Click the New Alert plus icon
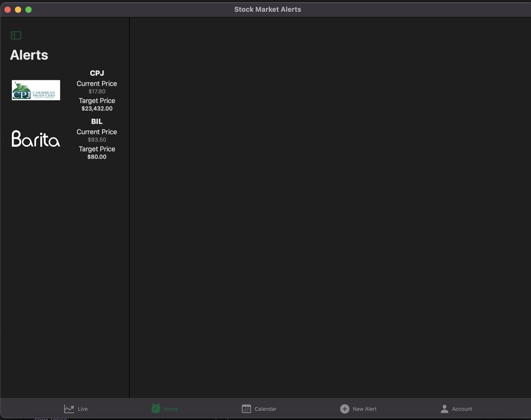The image size is (531, 420). click(345, 409)
